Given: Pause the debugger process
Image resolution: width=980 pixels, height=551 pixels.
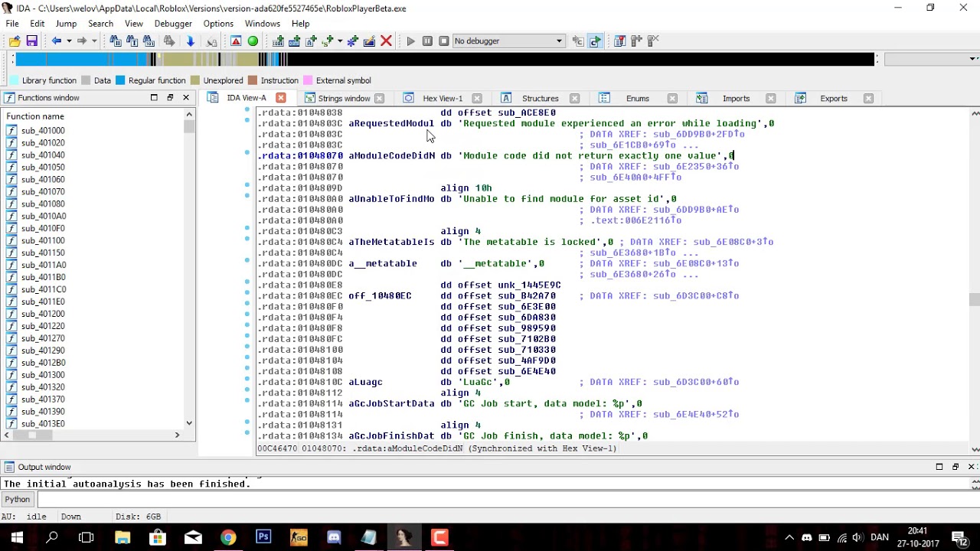Looking at the screenshot, I should click(x=427, y=41).
